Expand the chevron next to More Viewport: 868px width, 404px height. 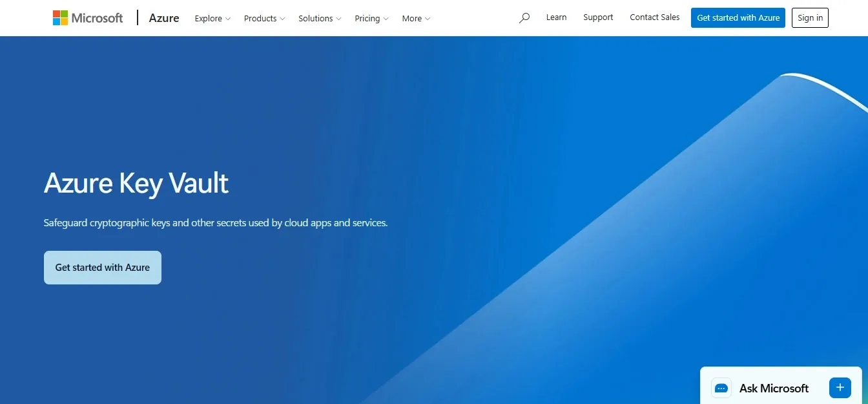(x=428, y=19)
